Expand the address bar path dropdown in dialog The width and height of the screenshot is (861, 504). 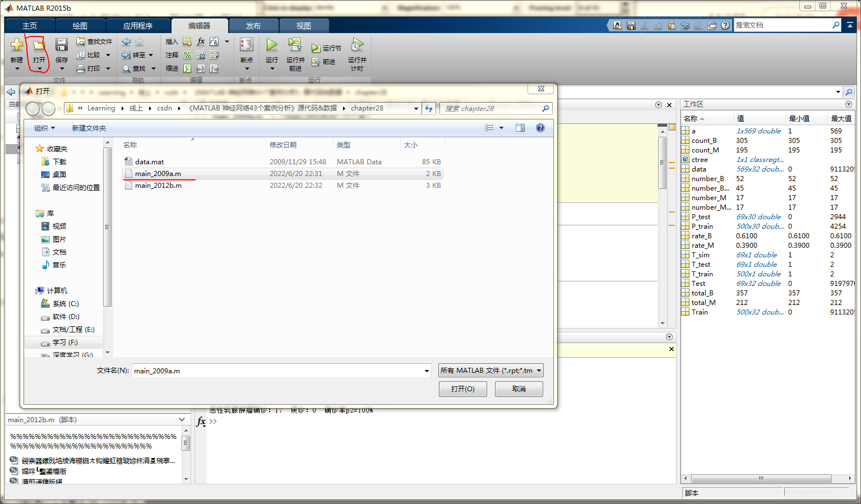(416, 108)
